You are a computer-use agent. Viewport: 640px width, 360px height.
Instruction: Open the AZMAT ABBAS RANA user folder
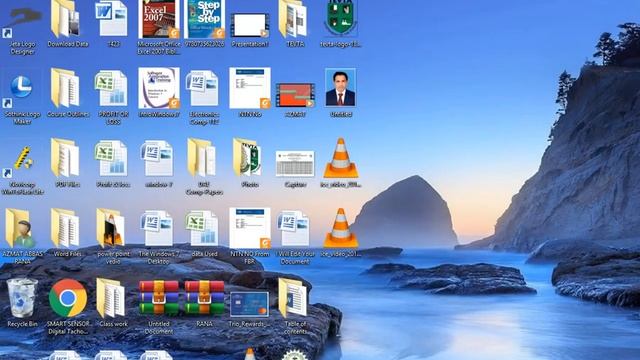pos(22,237)
